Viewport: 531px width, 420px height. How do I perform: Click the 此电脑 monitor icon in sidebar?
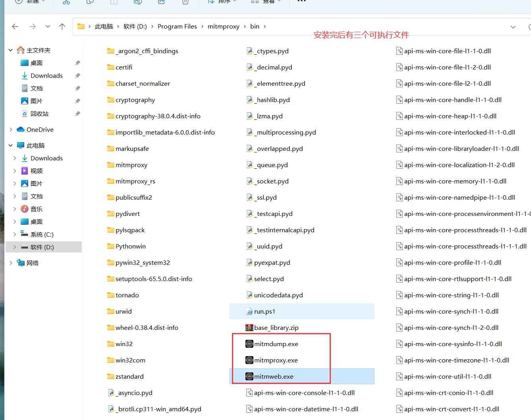[21, 145]
